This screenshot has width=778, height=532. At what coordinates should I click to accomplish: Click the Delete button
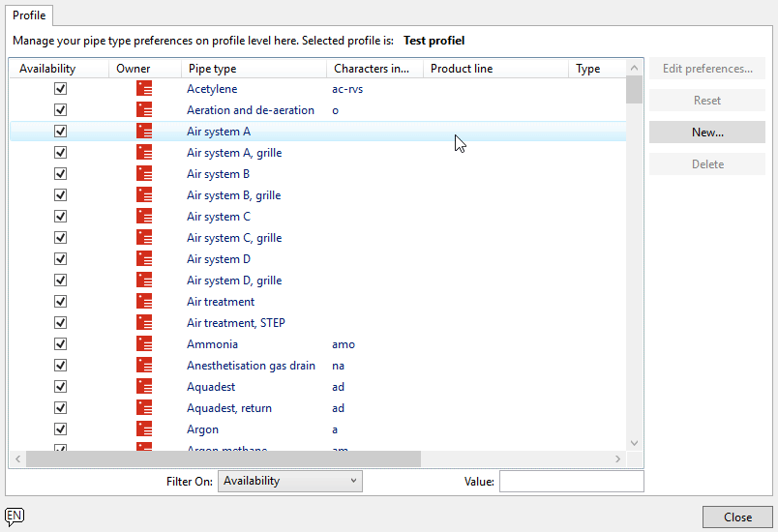pos(707,164)
